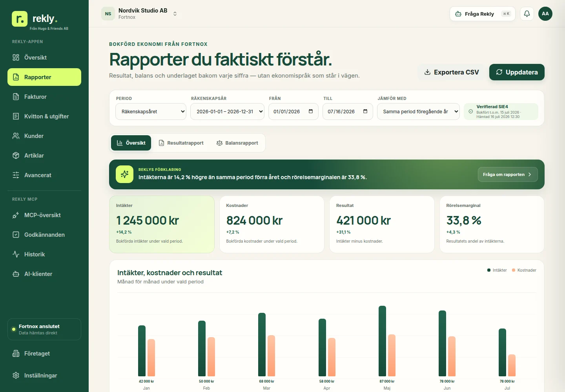
Task: Click the Företaget building icon
Action: 16,354
